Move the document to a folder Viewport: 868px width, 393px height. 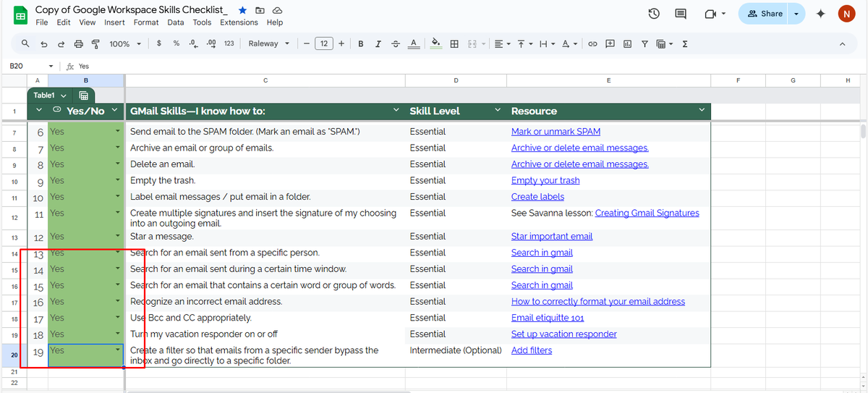(260, 10)
